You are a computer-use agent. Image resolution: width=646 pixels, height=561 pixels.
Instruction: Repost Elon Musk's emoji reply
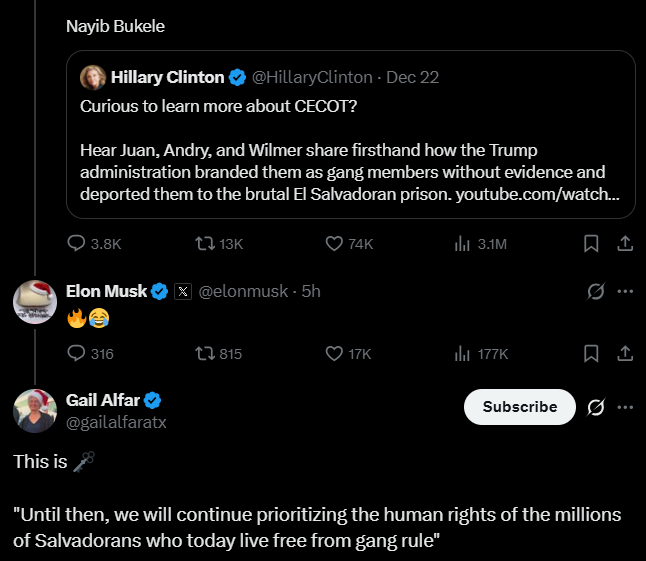point(204,353)
